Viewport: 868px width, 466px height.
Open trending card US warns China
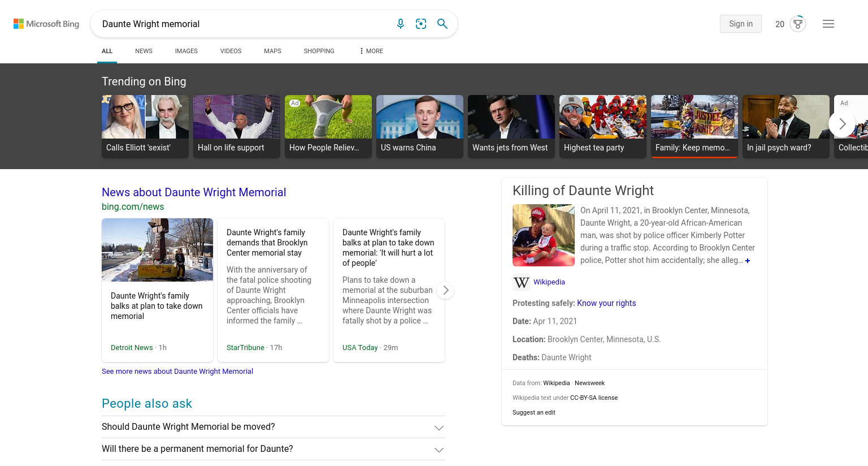pyautogui.click(x=420, y=126)
